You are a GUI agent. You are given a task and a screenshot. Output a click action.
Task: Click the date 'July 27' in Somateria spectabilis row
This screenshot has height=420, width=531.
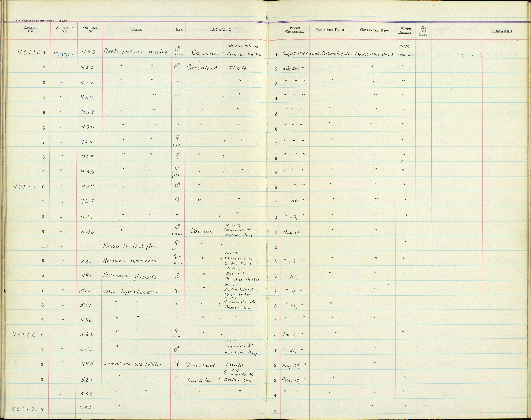click(x=291, y=366)
